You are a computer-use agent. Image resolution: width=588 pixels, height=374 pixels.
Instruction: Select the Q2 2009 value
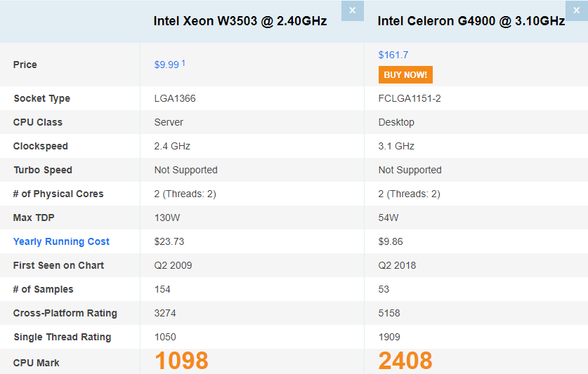pos(173,266)
